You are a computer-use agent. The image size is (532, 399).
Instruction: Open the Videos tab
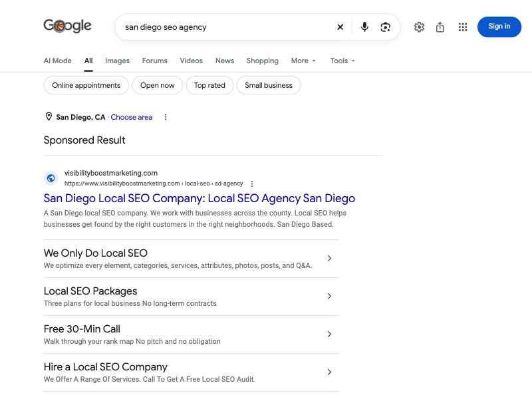point(192,61)
